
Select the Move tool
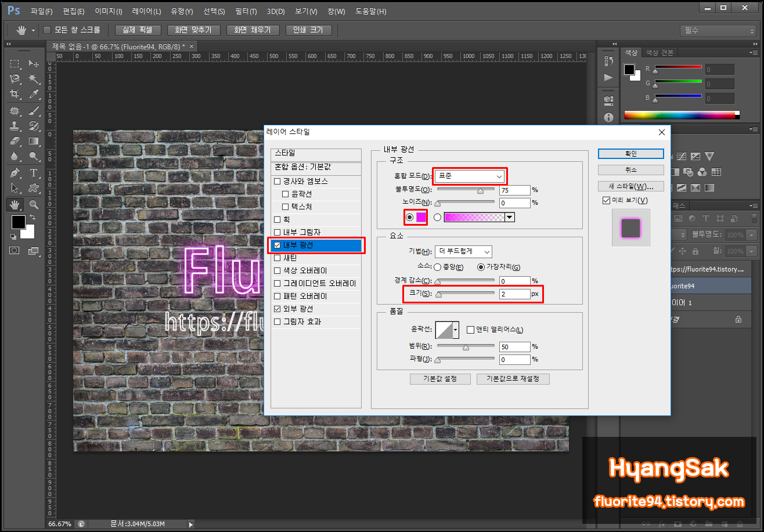pyautogui.click(x=34, y=63)
